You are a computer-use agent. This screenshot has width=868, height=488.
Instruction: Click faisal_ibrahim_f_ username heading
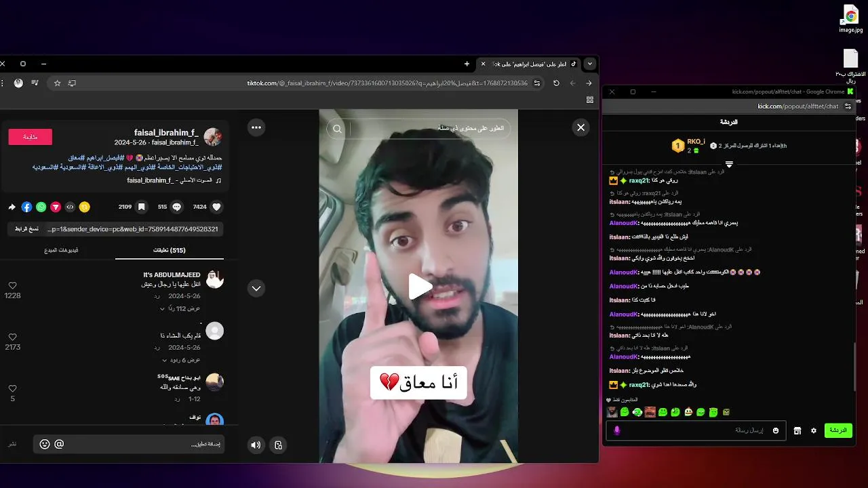click(166, 133)
